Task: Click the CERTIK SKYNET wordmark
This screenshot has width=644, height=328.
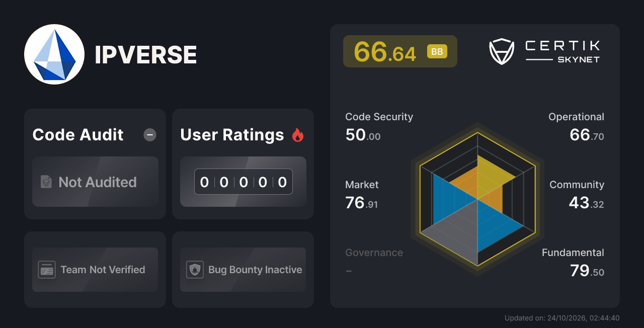Action: 562,52
